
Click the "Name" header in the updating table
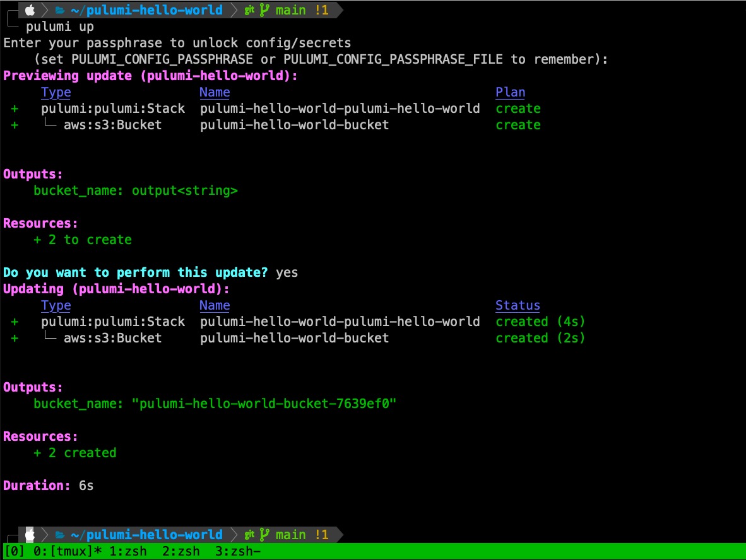(215, 305)
